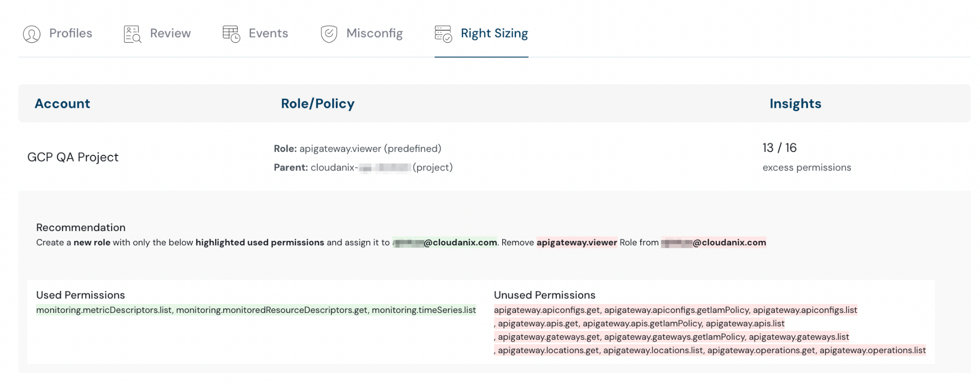
Task: Click the Role apigateway.viewer (predefined) text
Action: click(x=357, y=149)
